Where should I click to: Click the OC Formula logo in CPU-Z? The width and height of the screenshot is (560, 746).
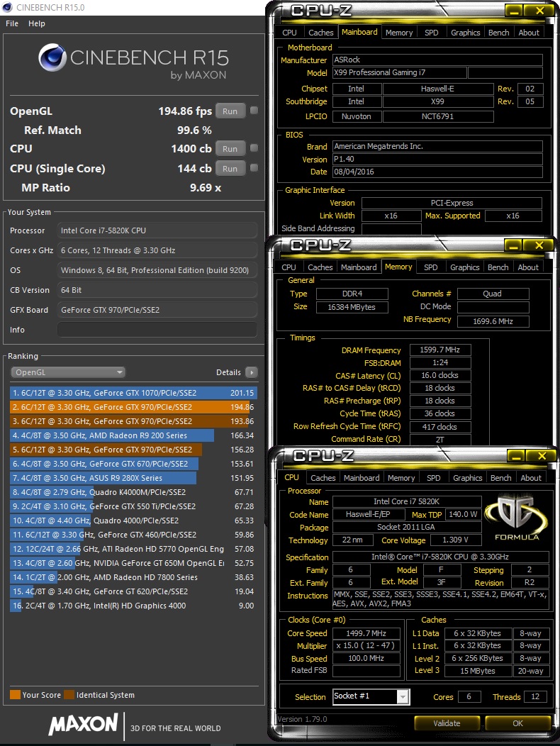click(x=517, y=518)
